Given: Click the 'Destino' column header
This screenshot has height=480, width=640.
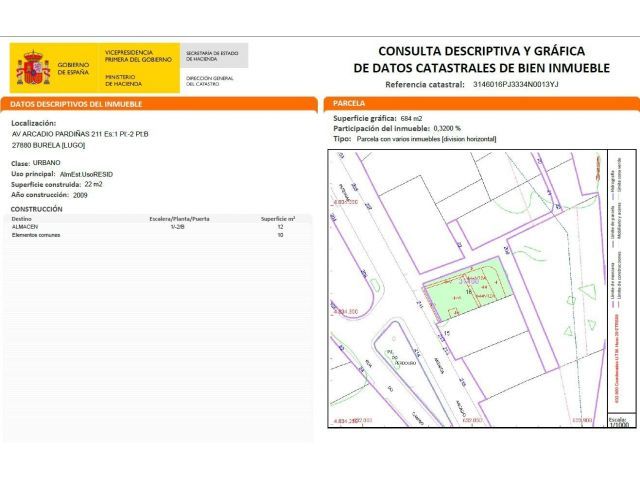Looking at the screenshot, I should (x=22, y=219).
